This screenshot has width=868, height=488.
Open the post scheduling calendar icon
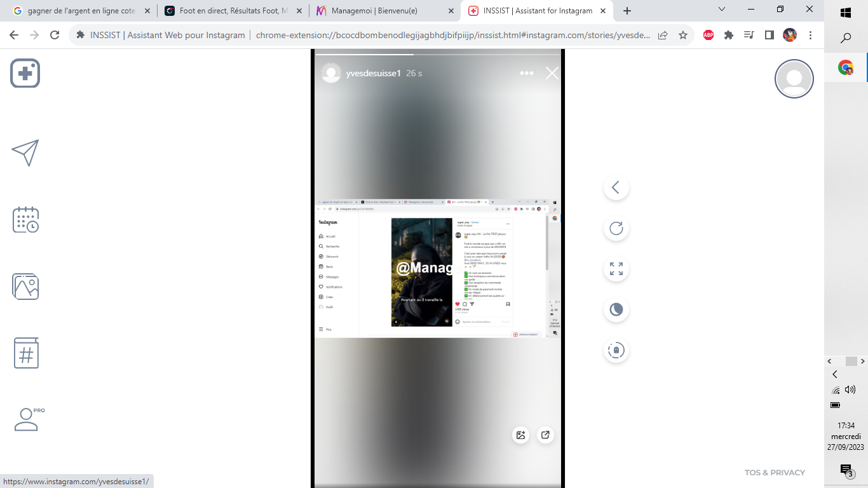(25, 219)
